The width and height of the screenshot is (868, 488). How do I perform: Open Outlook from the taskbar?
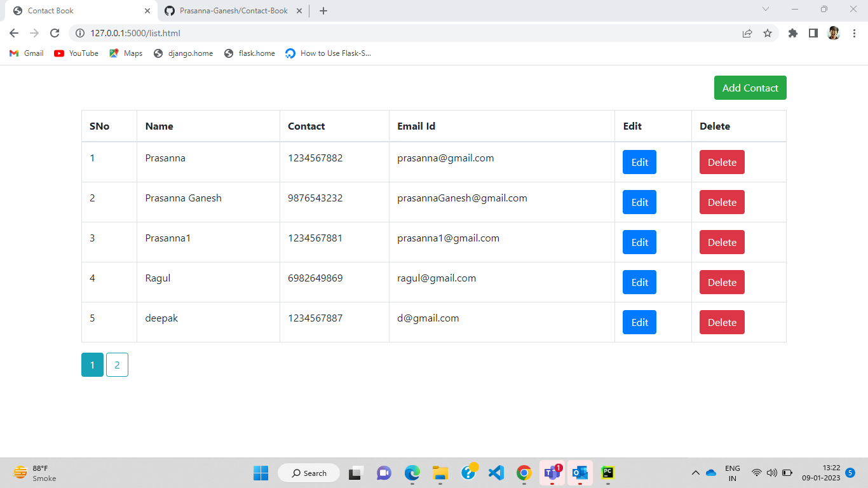coord(580,473)
